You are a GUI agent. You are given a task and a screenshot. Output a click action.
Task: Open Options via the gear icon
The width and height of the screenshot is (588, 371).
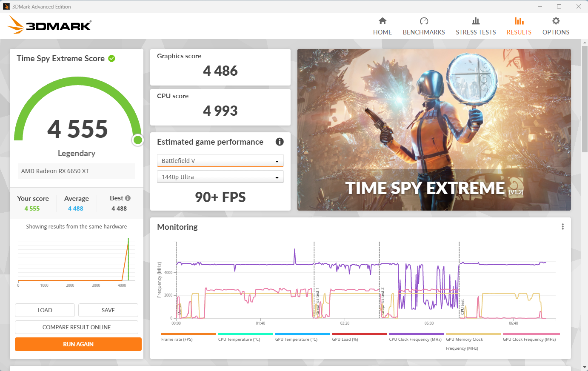coord(556,21)
